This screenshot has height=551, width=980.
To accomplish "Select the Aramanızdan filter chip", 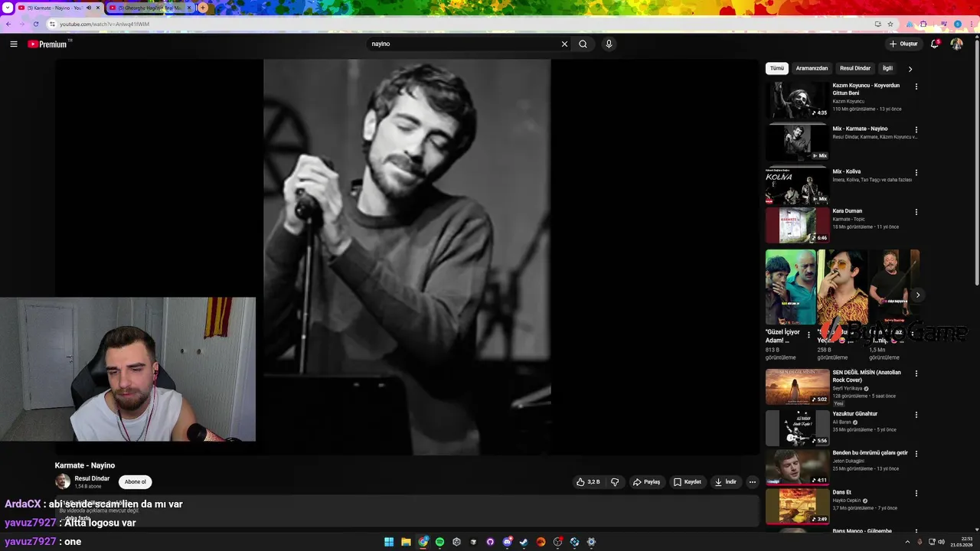I will 812,68.
